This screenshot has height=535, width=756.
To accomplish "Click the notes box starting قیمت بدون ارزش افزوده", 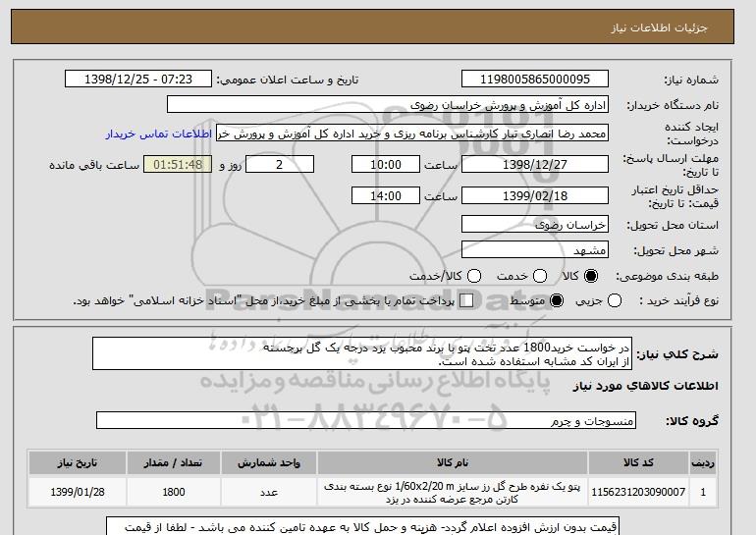I will (x=362, y=526).
